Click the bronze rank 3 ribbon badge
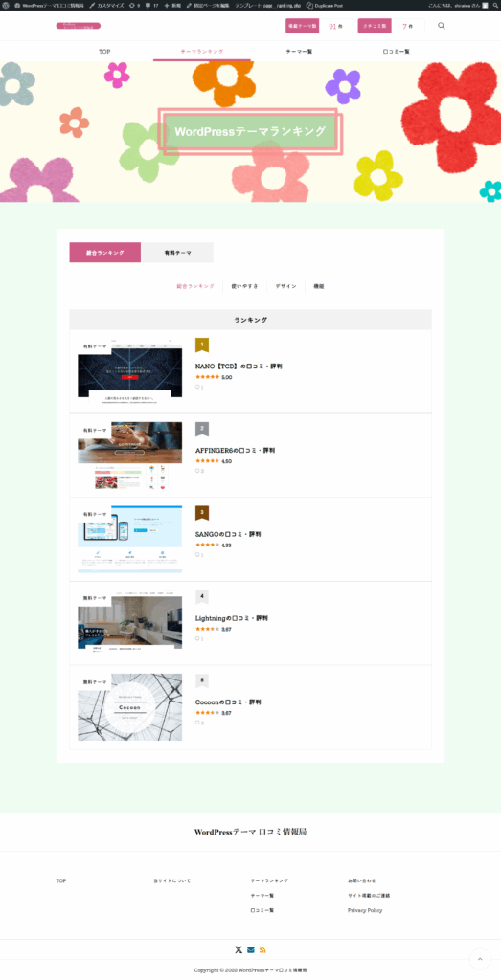This screenshot has height=980, width=501. pyautogui.click(x=202, y=513)
